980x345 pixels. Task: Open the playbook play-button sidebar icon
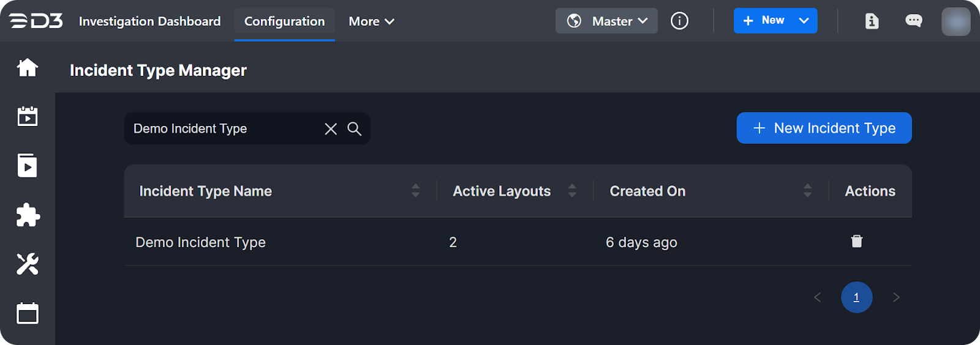[28, 166]
